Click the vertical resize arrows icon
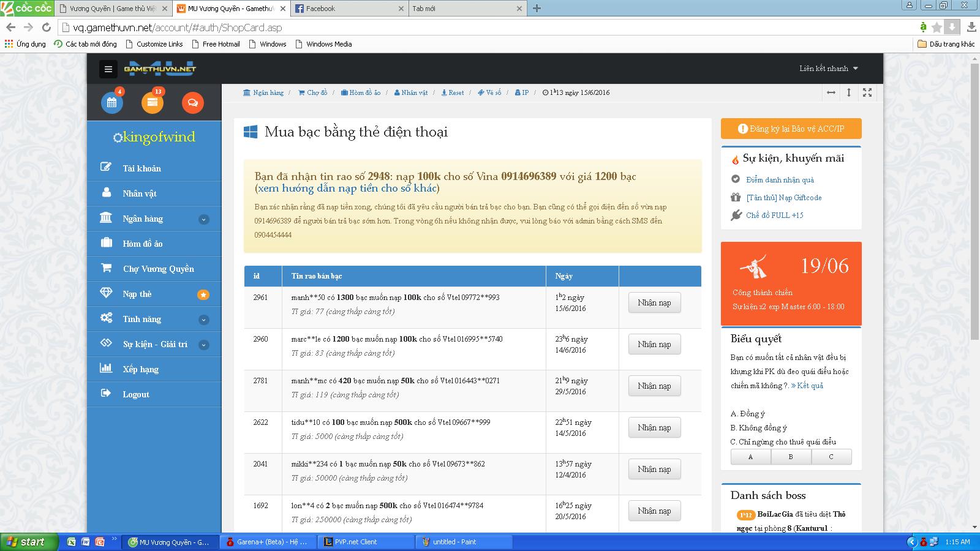 tap(849, 92)
